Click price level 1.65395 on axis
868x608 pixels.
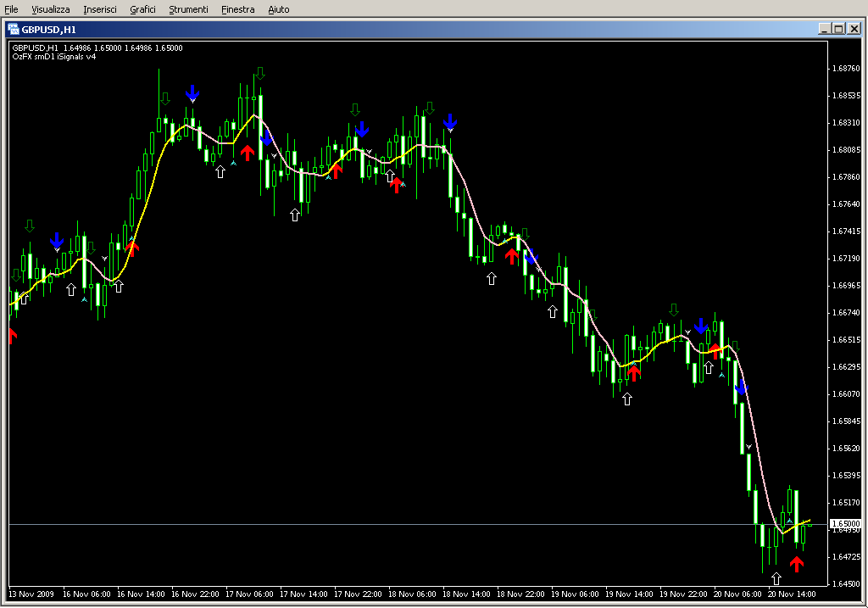[x=846, y=476]
